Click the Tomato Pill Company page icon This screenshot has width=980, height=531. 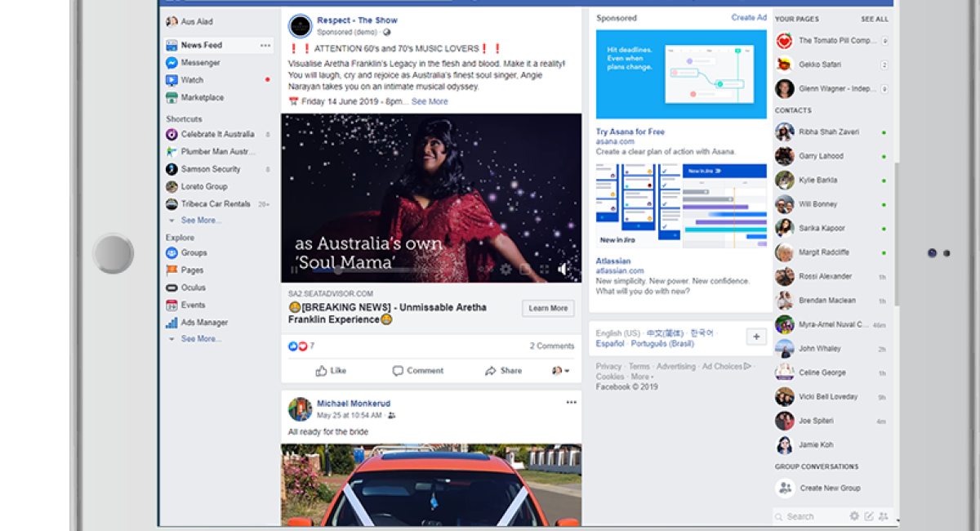pos(785,41)
